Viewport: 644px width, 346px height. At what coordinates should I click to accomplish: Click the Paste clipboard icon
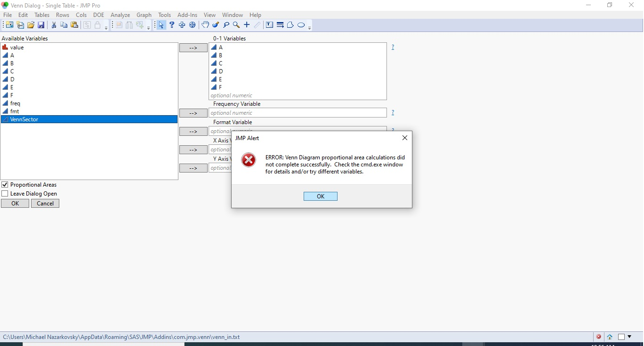(74, 25)
